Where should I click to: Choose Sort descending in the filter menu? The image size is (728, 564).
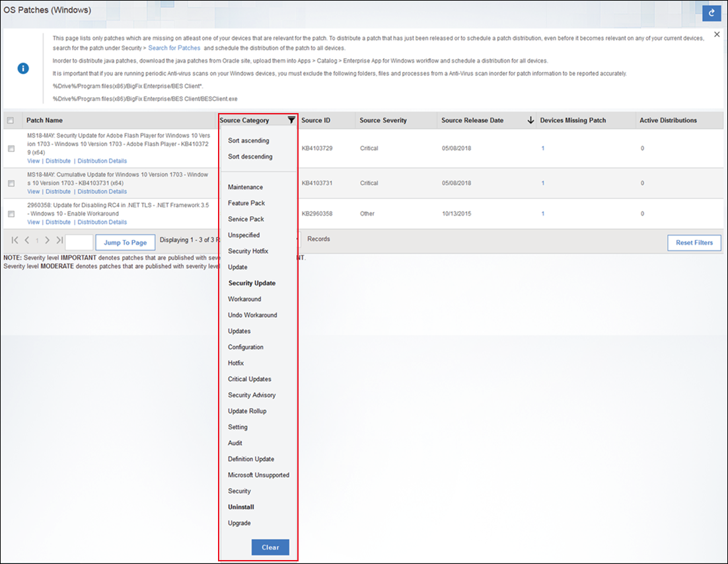point(250,157)
